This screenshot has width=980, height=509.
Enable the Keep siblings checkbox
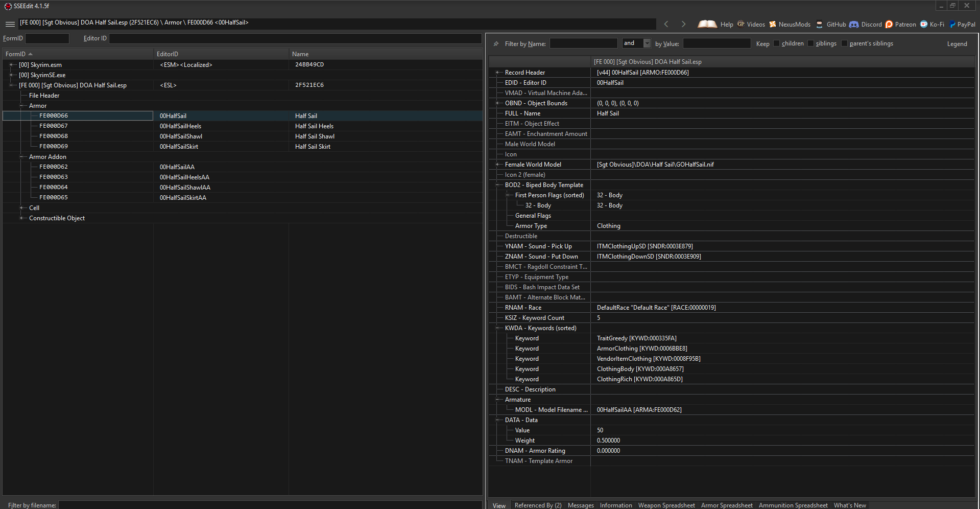click(810, 43)
